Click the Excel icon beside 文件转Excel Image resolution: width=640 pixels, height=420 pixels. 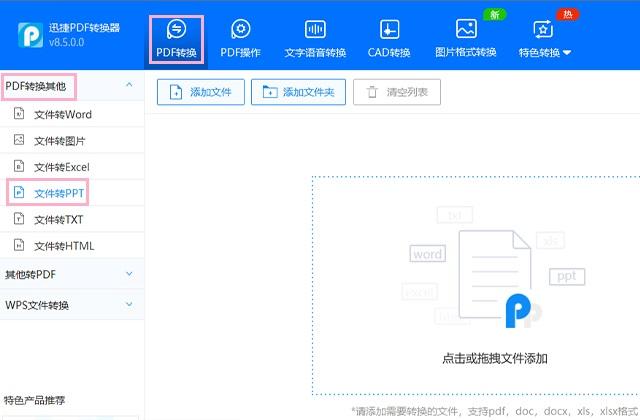pos(19,166)
